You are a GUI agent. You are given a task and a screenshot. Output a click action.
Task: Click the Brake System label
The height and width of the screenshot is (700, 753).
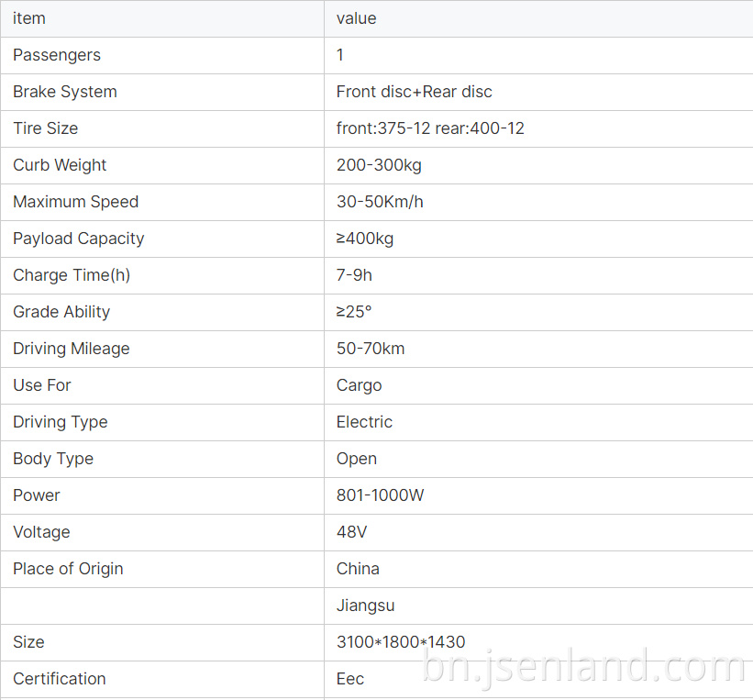pos(65,92)
